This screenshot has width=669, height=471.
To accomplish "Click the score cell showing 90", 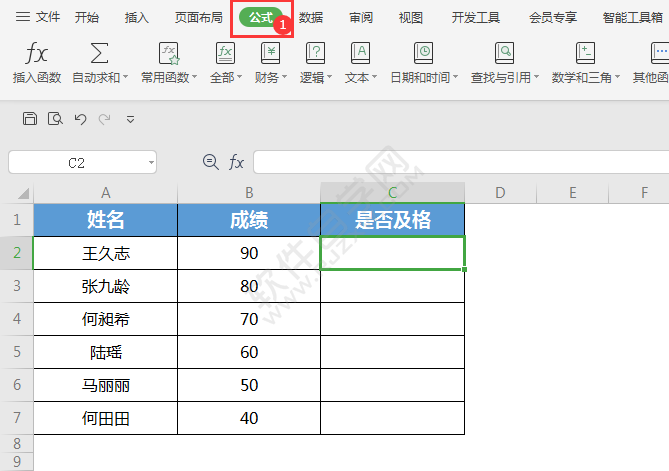I will point(249,253).
